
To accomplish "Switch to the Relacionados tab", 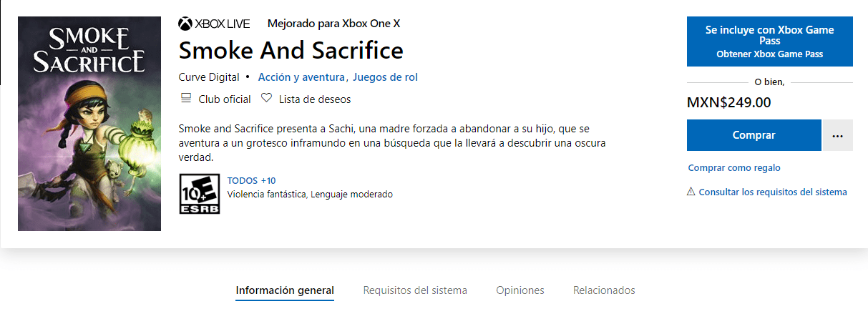I will pos(604,290).
